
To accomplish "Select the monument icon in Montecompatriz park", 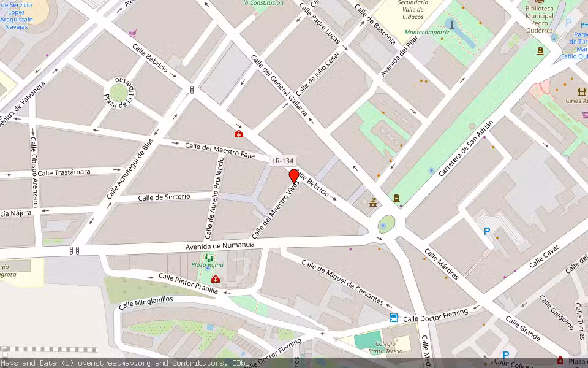I will (x=452, y=25).
